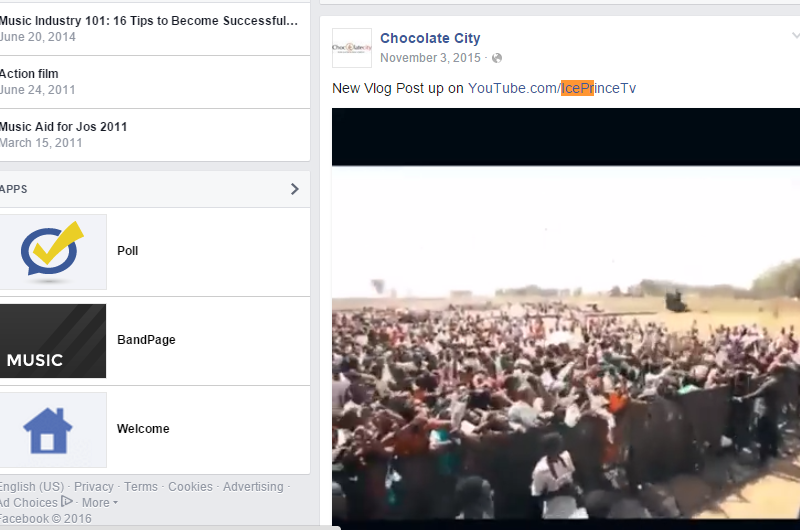Expand the APPS section chevron
This screenshot has height=530, width=800.
(294, 189)
